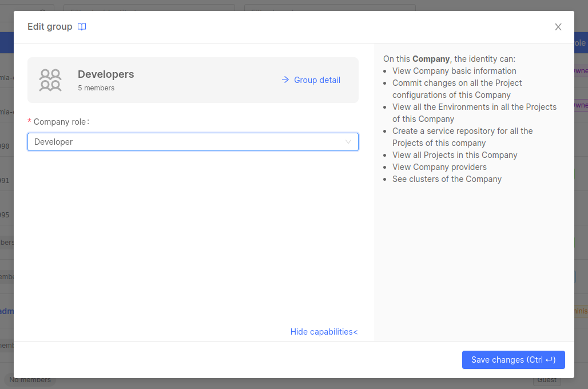
Task: Click the Edit group dialog title
Action: 50,27
